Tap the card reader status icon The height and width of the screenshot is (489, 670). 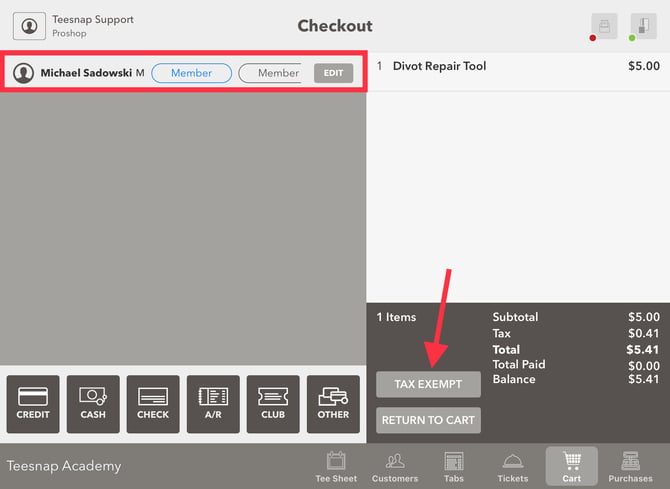coord(644,26)
